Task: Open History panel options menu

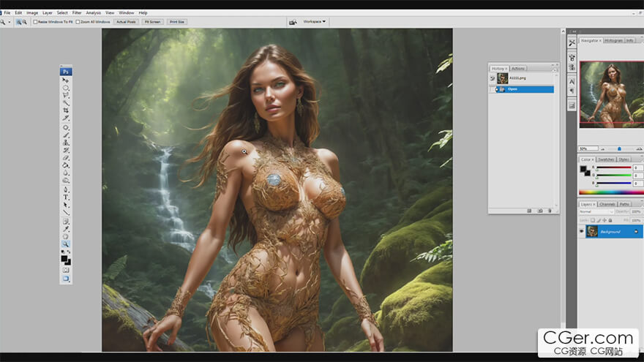Action: [555, 69]
